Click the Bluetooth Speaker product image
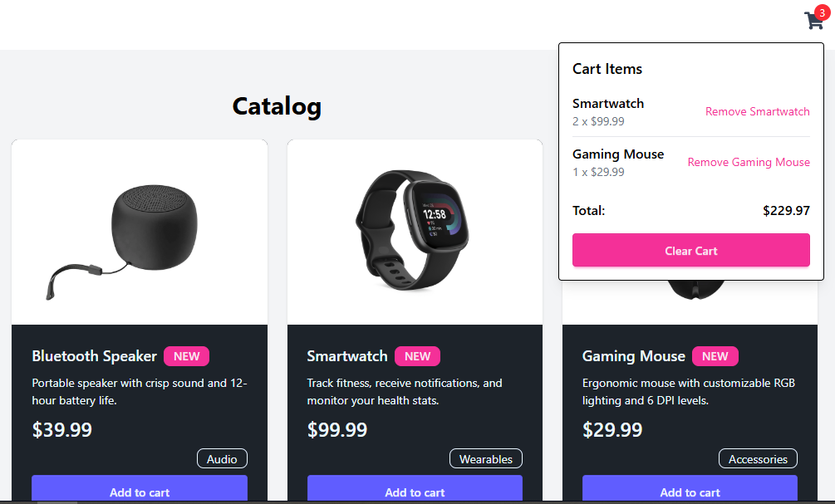 click(x=139, y=231)
